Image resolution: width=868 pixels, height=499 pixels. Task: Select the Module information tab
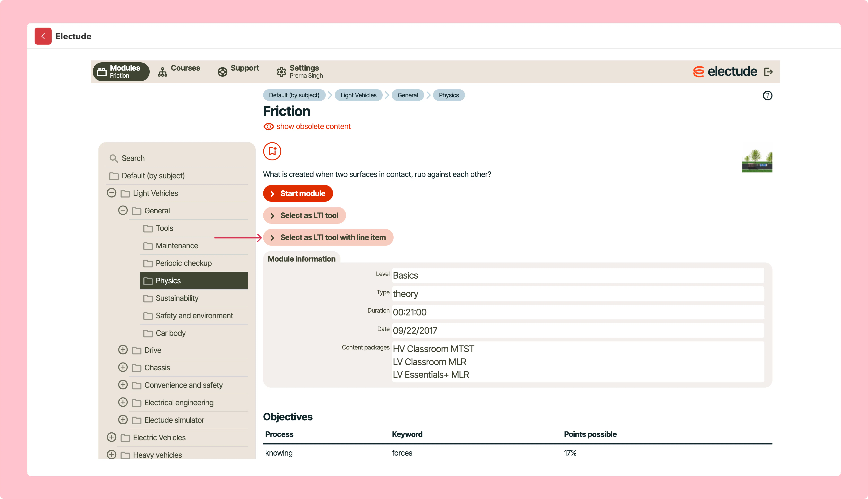pyautogui.click(x=302, y=259)
